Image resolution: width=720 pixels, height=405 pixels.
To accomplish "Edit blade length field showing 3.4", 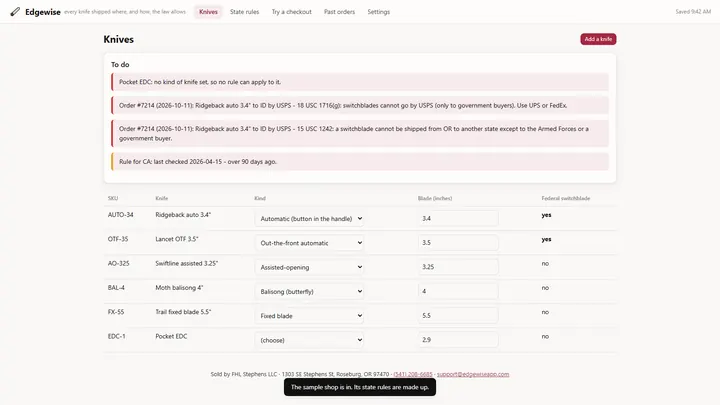I will coord(458,218).
